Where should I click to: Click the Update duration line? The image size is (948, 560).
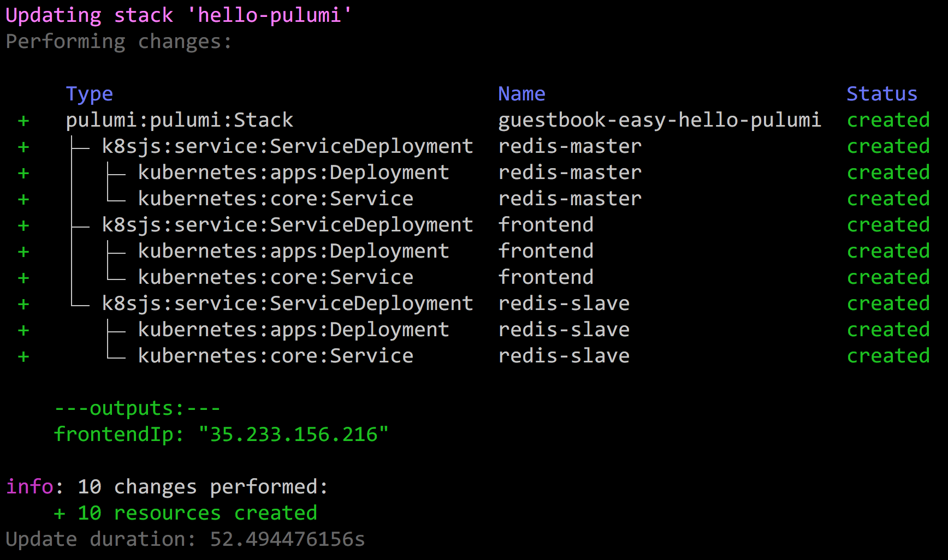(x=185, y=540)
